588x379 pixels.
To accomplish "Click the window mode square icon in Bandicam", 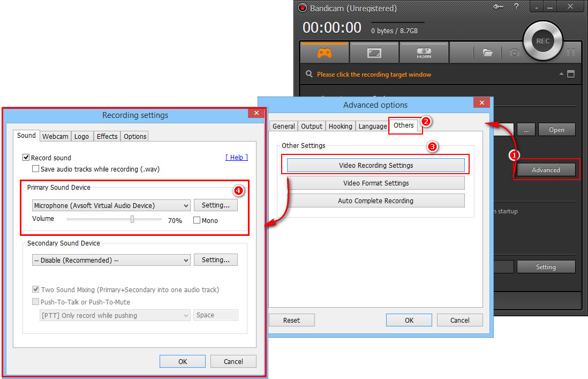I will click(571, 74).
